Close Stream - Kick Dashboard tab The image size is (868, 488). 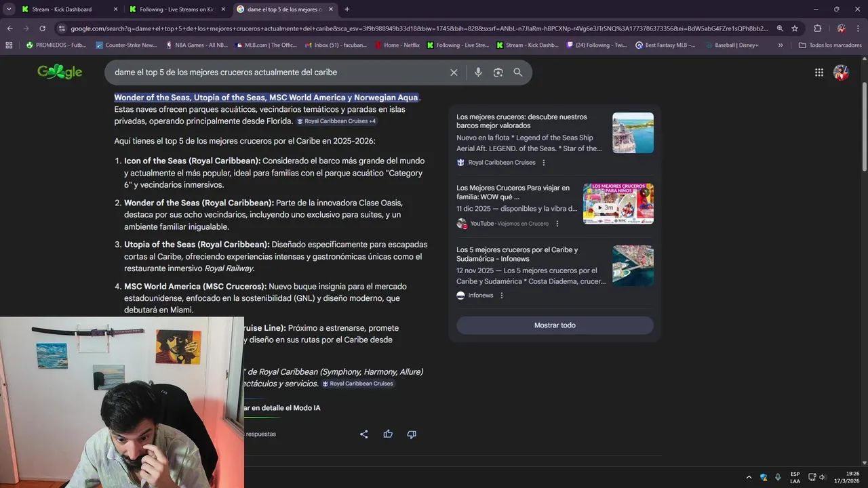point(115,9)
